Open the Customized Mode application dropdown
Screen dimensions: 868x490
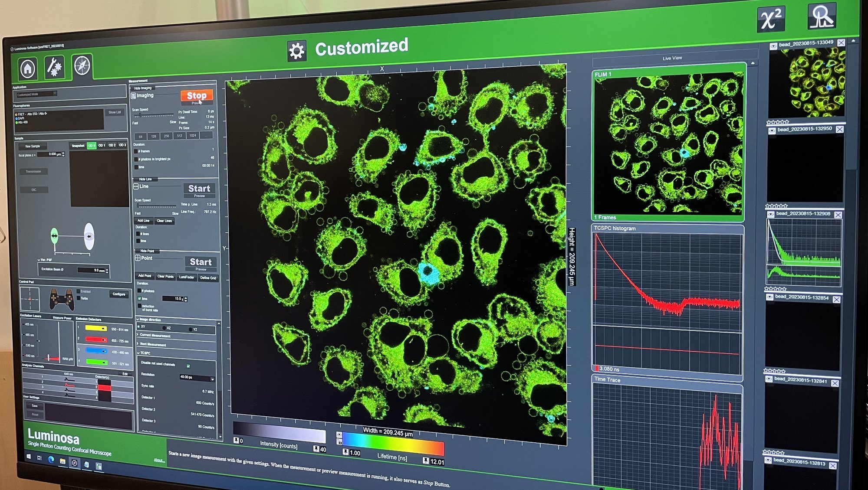[x=37, y=94]
